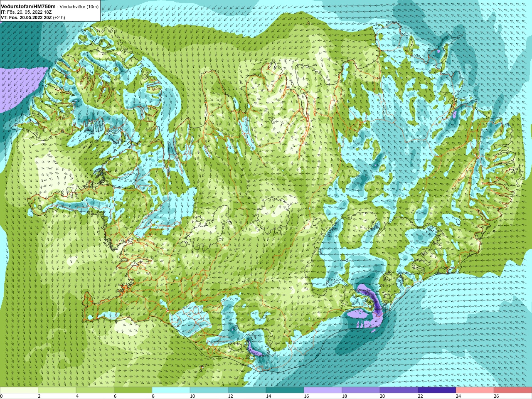Viewport: 532px width, 399px height.
Task: Select the violet 20–22 legend swatch
Action: click(x=399, y=390)
